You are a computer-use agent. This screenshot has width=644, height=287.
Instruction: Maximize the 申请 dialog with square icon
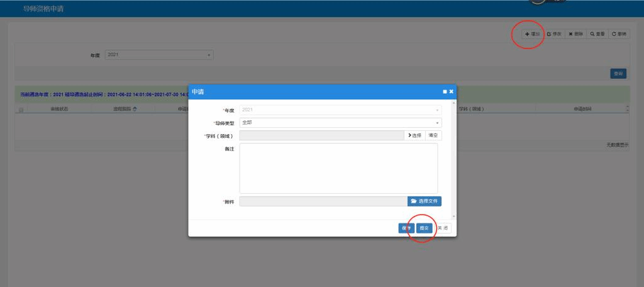(444, 92)
